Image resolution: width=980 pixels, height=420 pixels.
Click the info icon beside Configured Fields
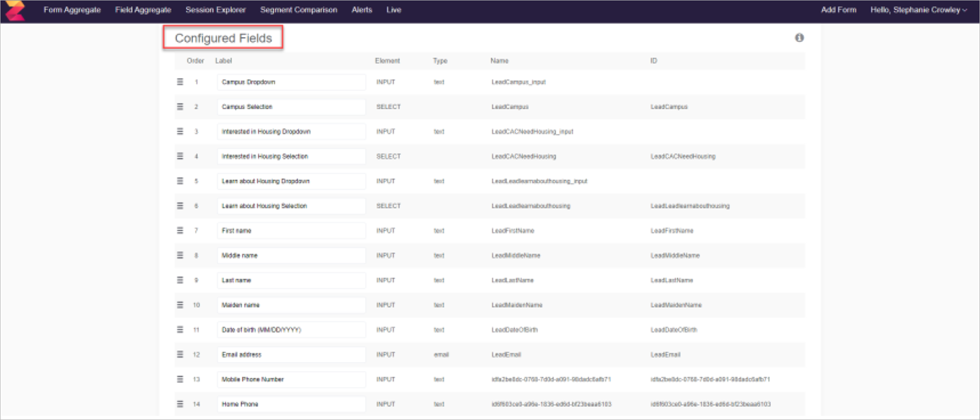pyautogui.click(x=799, y=38)
